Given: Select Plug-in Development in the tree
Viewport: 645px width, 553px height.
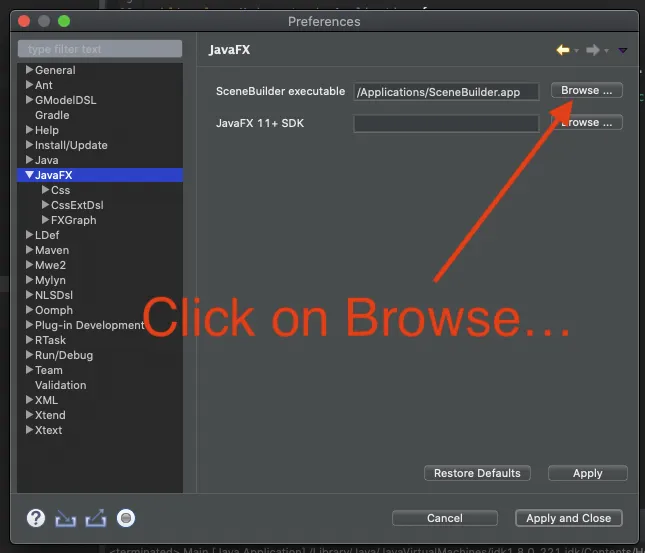Looking at the screenshot, I should coord(90,325).
